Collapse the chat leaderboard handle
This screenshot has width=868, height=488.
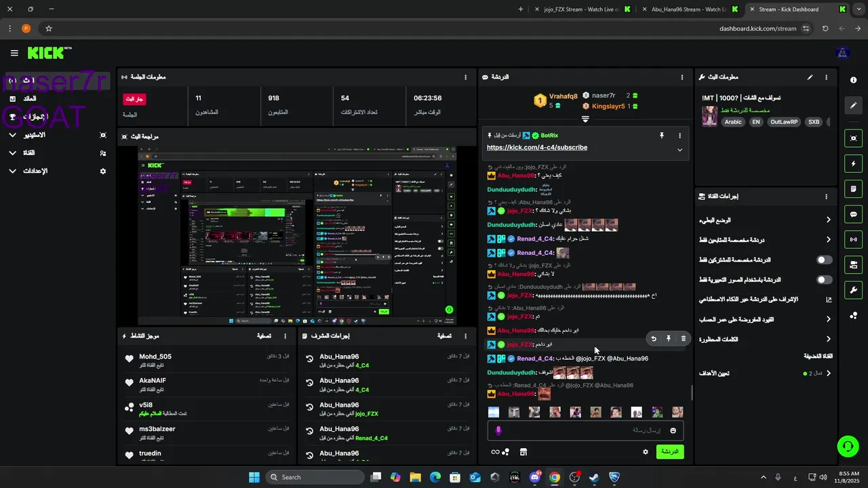(x=585, y=119)
